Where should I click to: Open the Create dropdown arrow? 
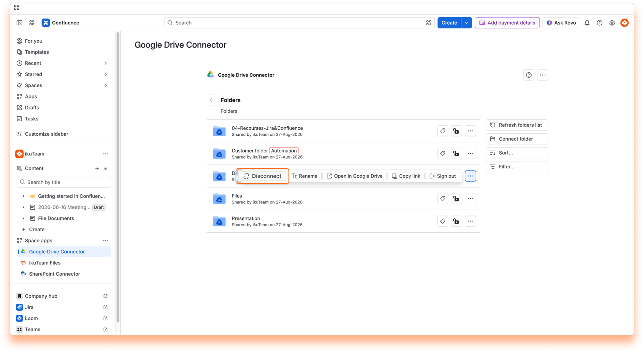[x=467, y=23]
